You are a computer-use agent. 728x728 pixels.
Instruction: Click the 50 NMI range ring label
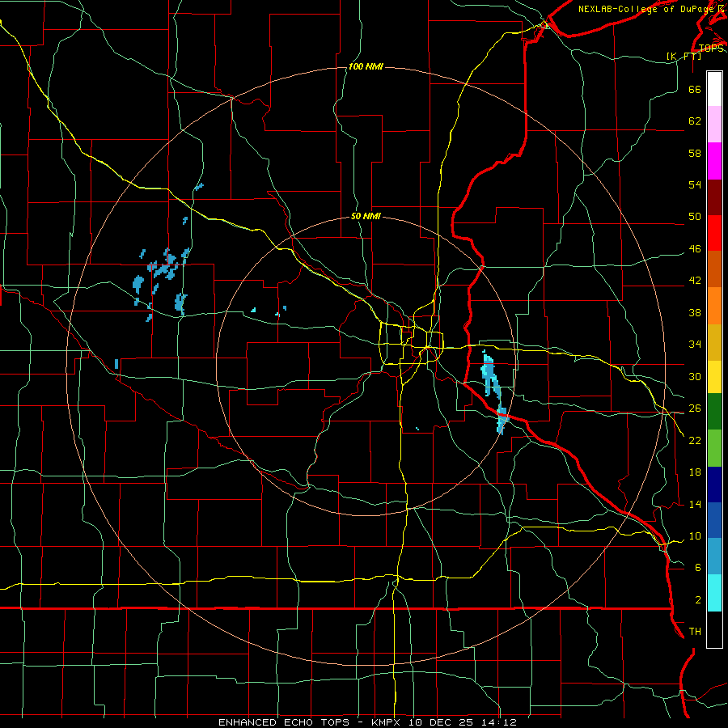pyautogui.click(x=366, y=216)
